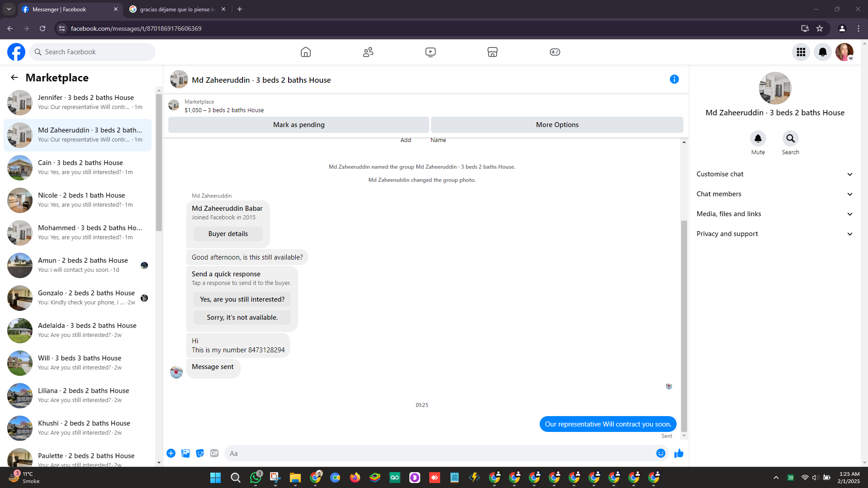Open more actions plus icon in composer
The height and width of the screenshot is (488, 868).
pyautogui.click(x=171, y=453)
